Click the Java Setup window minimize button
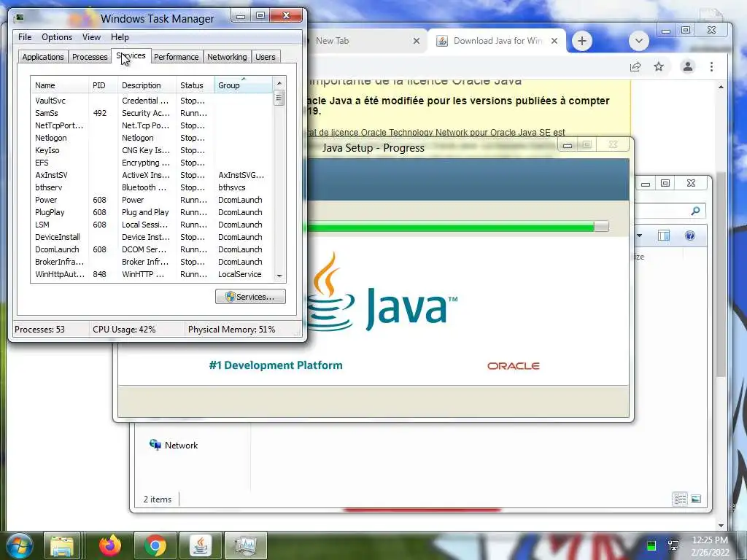The image size is (747, 560). pos(568,145)
